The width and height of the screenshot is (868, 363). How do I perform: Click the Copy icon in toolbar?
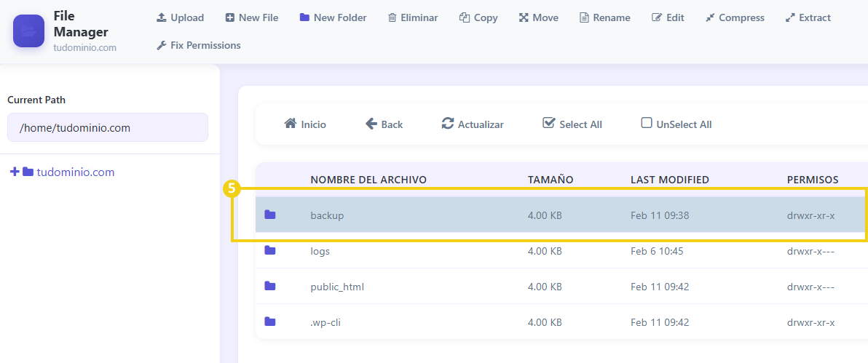465,17
